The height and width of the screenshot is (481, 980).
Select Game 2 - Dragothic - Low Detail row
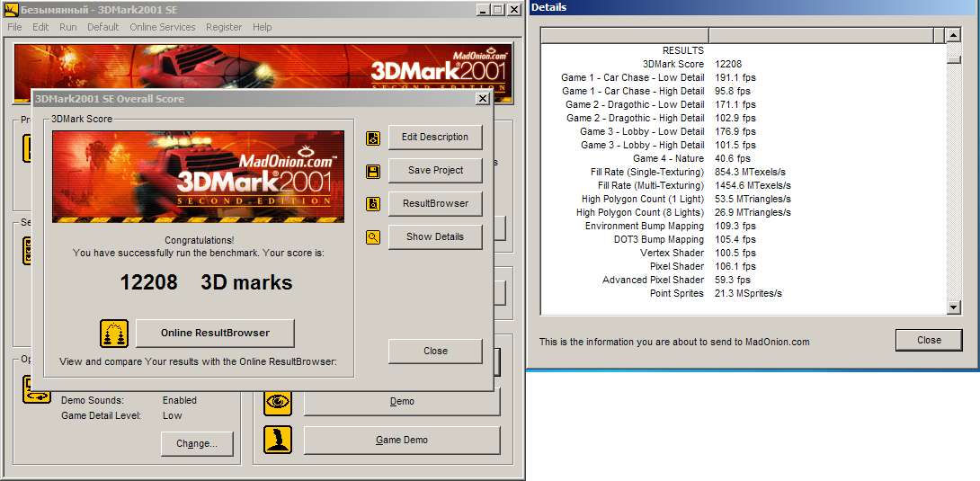coord(744,105)
